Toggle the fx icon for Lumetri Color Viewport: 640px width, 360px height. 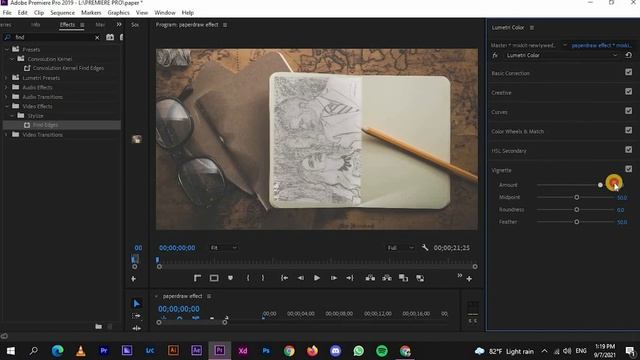(495, 55)
